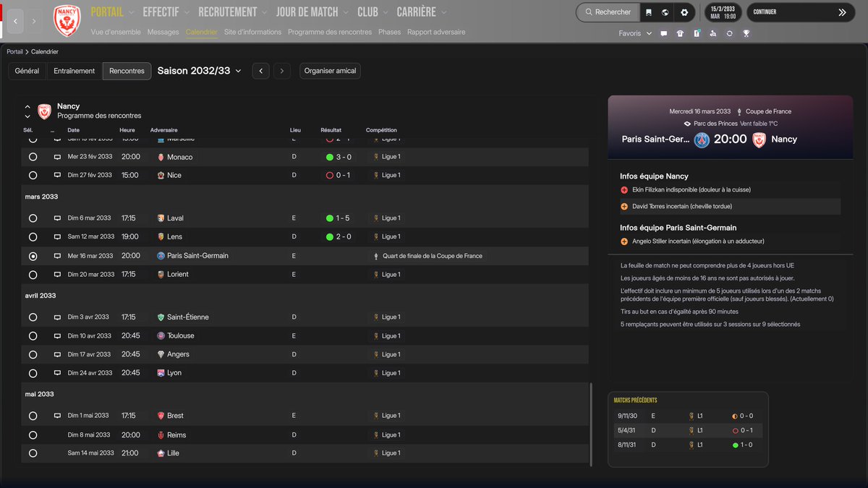Select the Lorient fixture radio button
The height and width of the screenshot is (488, 868).
(33, 275)
